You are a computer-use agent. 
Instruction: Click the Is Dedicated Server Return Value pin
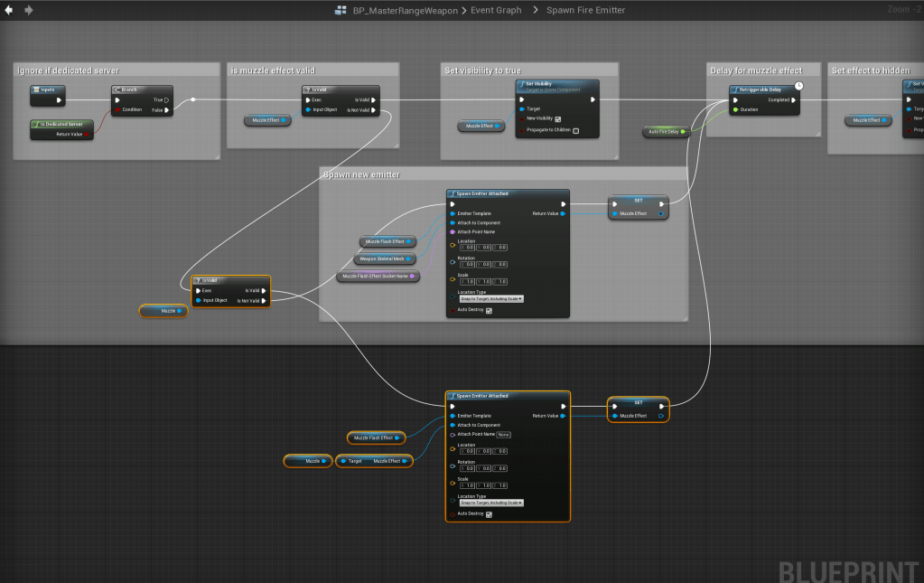[x=87, y=134]
